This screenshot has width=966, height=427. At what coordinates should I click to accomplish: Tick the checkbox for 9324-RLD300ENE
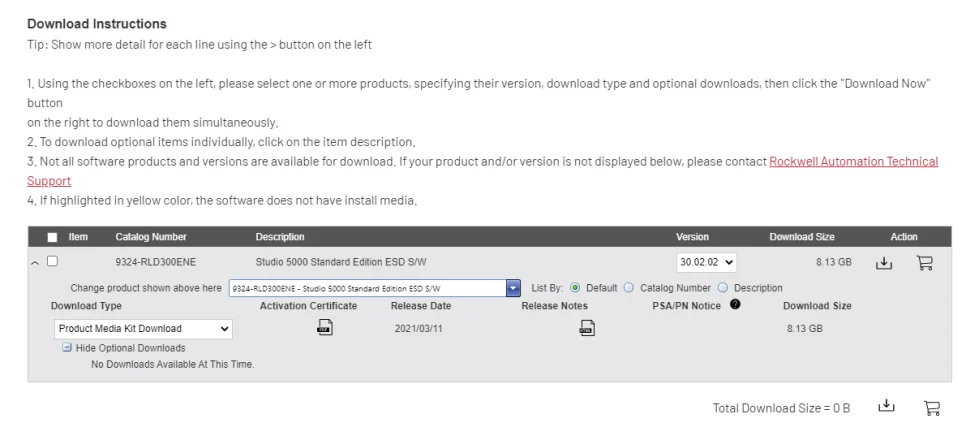tap(52, 262)
